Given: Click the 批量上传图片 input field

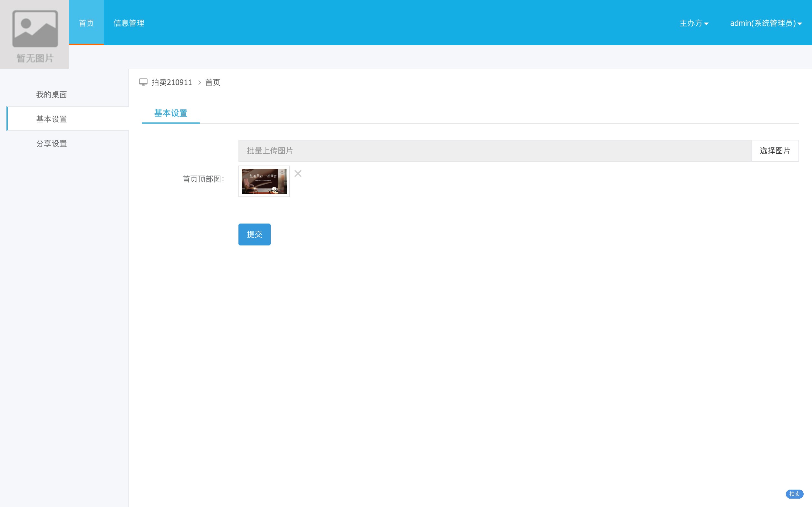Looking at the screenshot, I should [x=495, y=150].
